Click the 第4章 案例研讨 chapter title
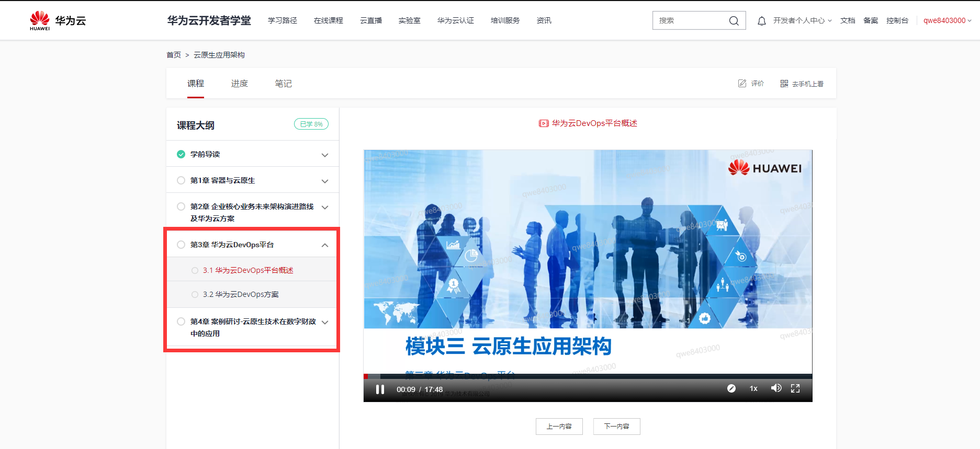This screenshot has height=449, width=980. click(x=253, y=327)
